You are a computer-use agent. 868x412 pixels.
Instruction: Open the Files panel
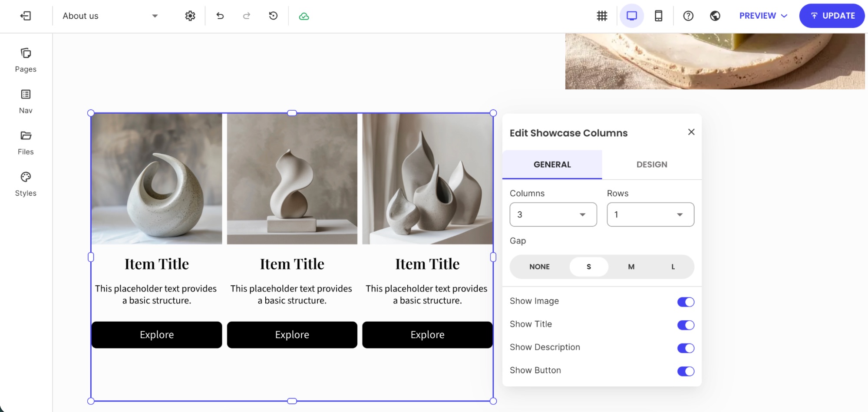click(26, 143)
